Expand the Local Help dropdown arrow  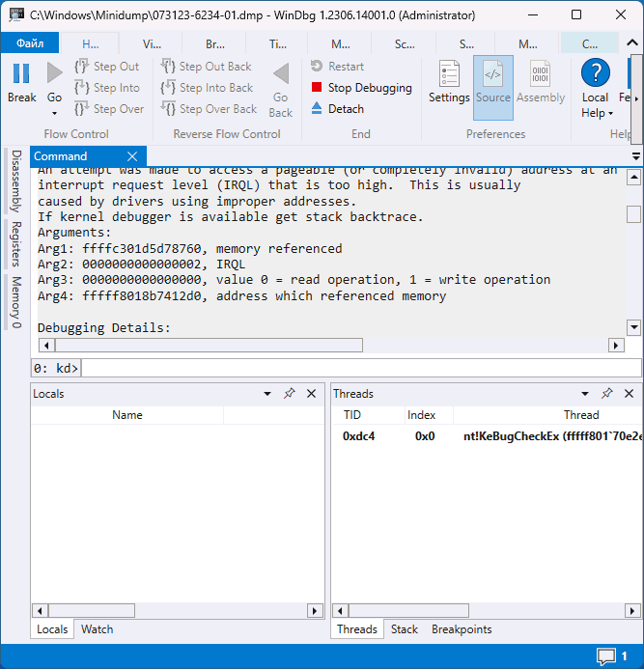tap(611, 114)
